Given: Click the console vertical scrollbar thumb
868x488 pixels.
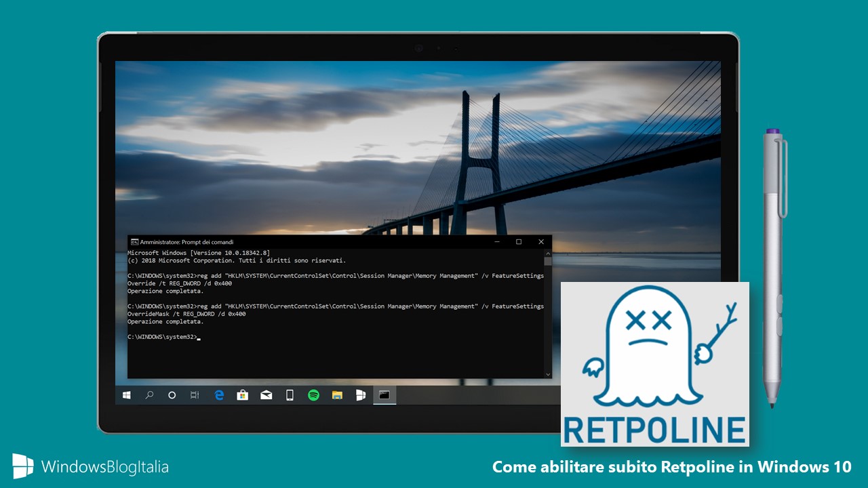Looking at the screenshot, I should pyautogui.click(x=548, y=261).
